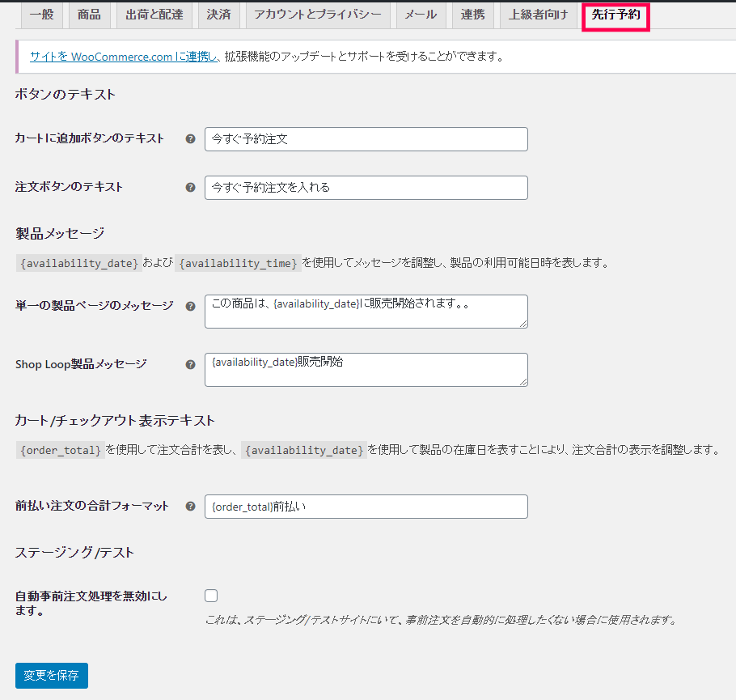Click the 前払い注文の合計フォーマット input field
Image resolution: width=736 pixels, height=700 pixels.
tap(366, 507)
